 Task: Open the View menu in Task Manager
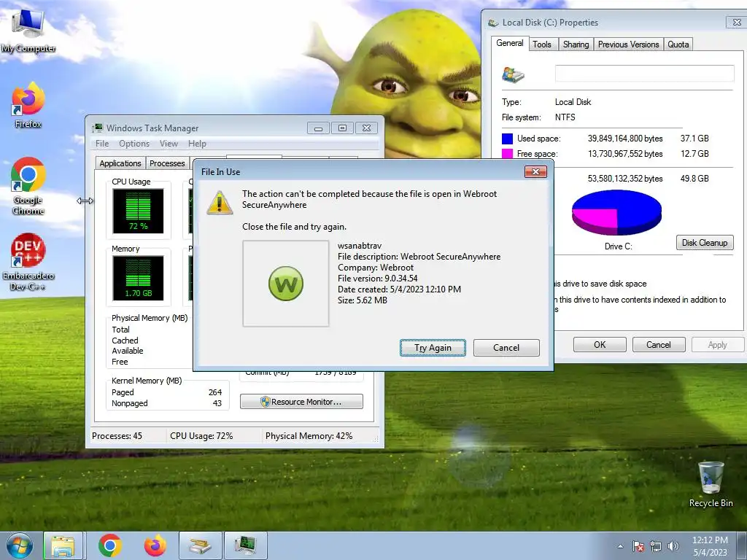click(169, 144)
